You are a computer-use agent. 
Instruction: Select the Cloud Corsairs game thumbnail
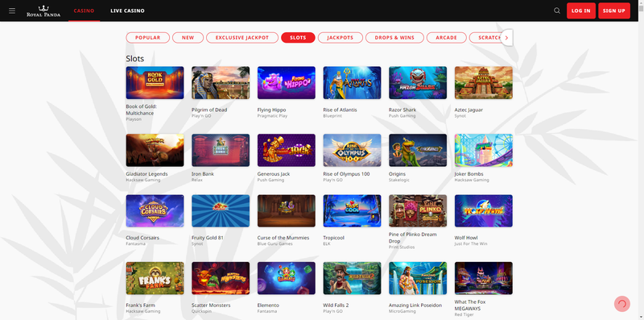[155, 211]
